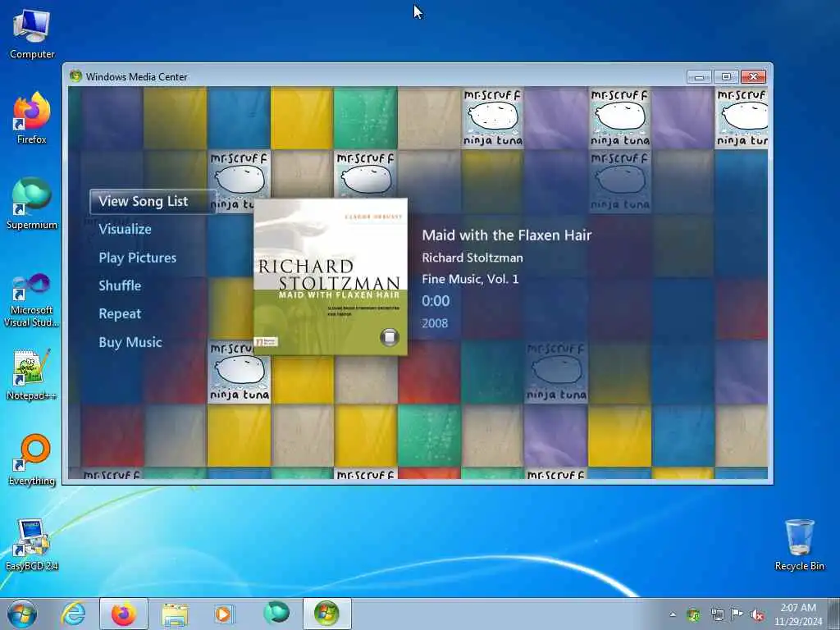
Task: Click the year 2008 text
Action: [x=435, y=323]
